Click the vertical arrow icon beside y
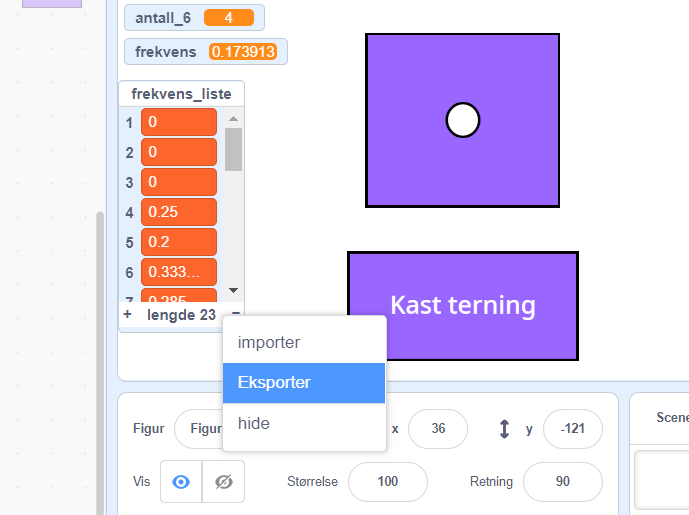The image size is (689, 515). [x=505, y=428]
